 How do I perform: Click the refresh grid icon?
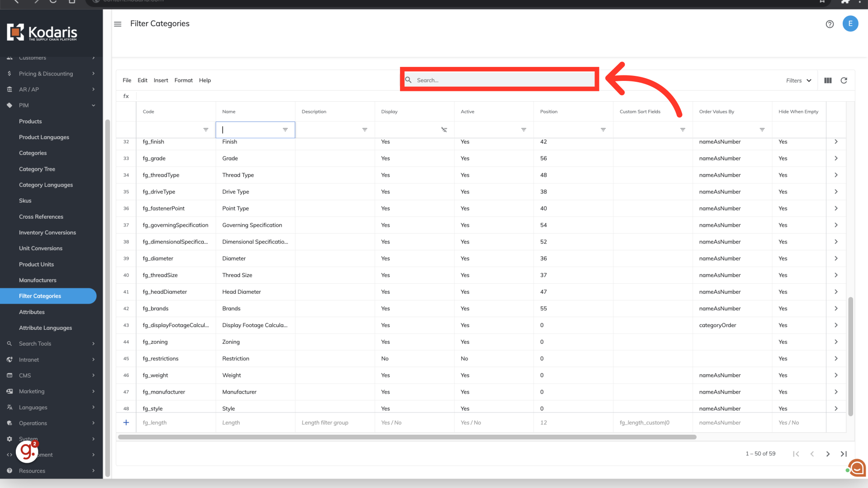(x=844, y=80)
